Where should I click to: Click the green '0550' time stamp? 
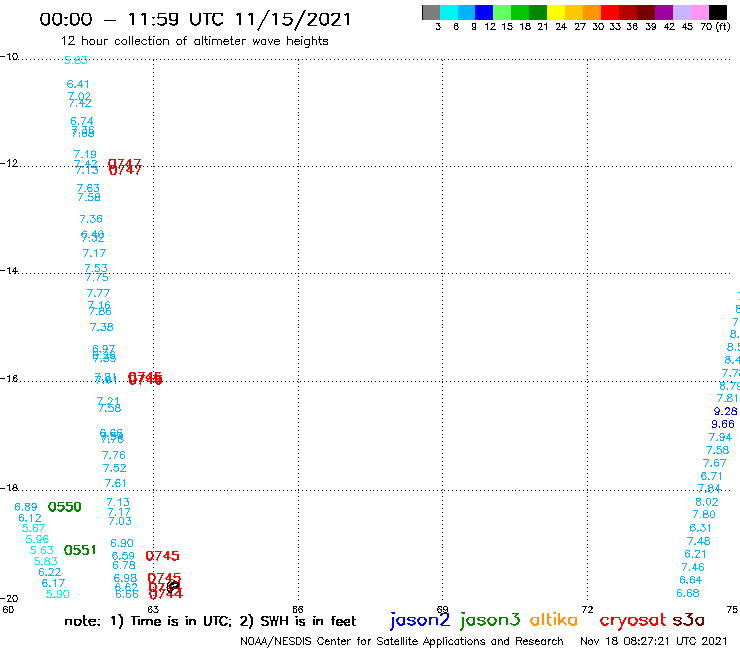coord(65,507)
